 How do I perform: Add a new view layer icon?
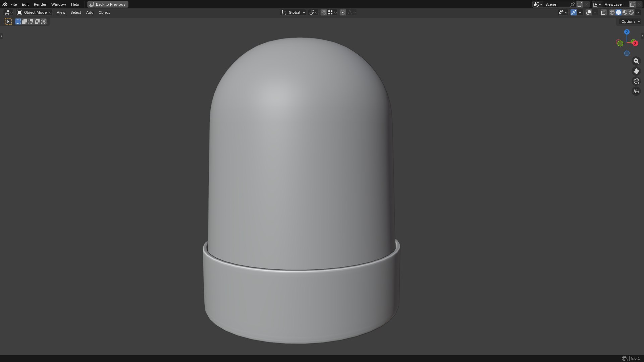click(x=633, y=4)
